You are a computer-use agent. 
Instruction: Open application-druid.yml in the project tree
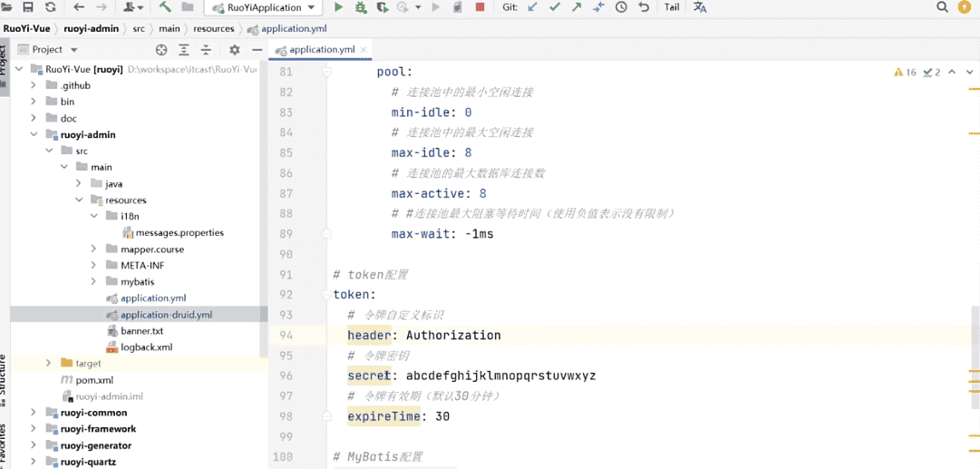click(x=166, y=315)
